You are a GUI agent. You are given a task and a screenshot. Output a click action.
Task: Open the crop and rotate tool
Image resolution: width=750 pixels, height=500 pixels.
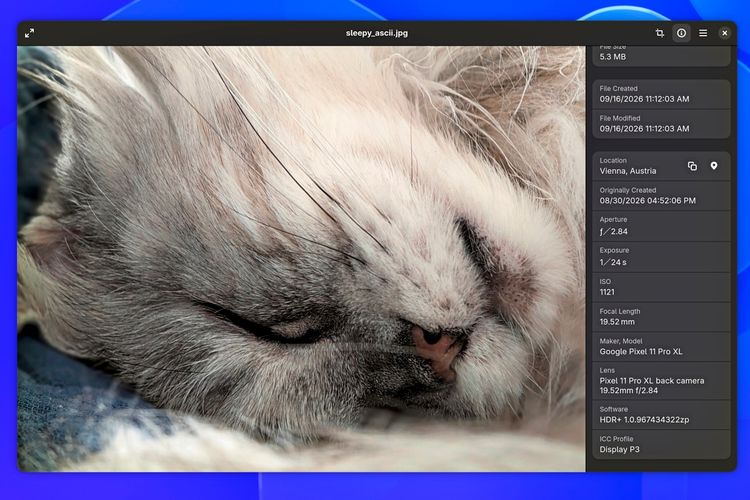660,33
